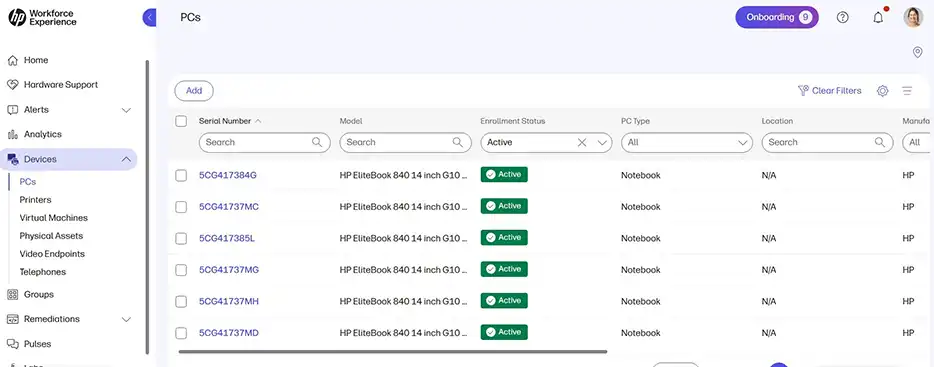Select Printers under Devices
This screenshot has height=367, width=934.
[35, 200]
